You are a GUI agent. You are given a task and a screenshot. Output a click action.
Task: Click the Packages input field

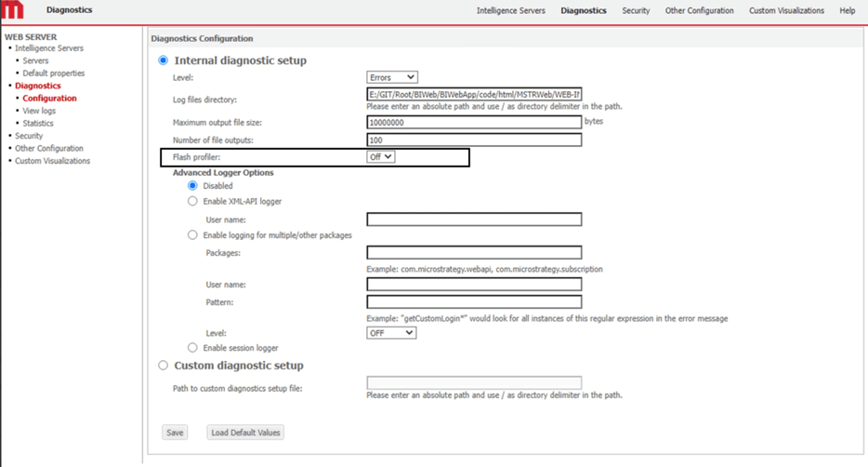[x=474, y=253]
